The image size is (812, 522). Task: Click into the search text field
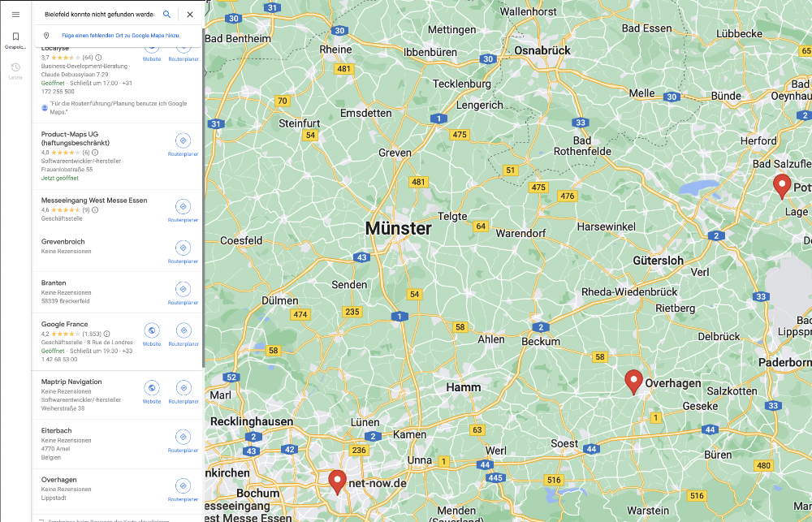click(x=99, y=15)
